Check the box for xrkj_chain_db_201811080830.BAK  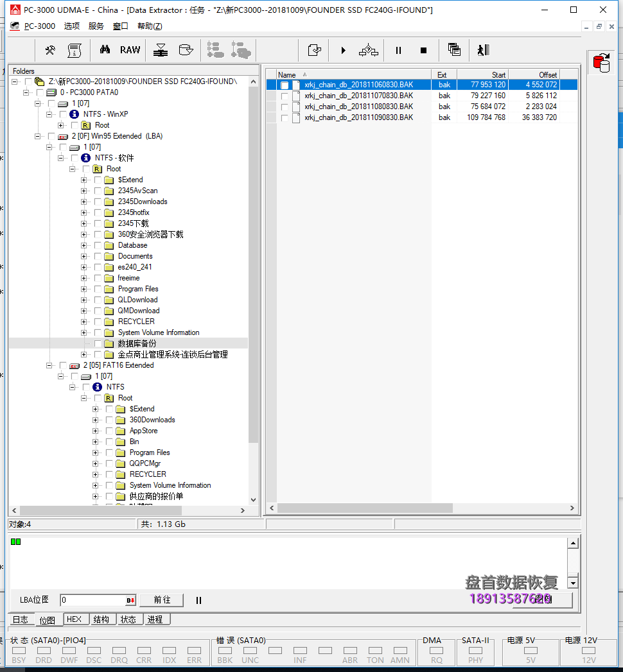(285, 107)
